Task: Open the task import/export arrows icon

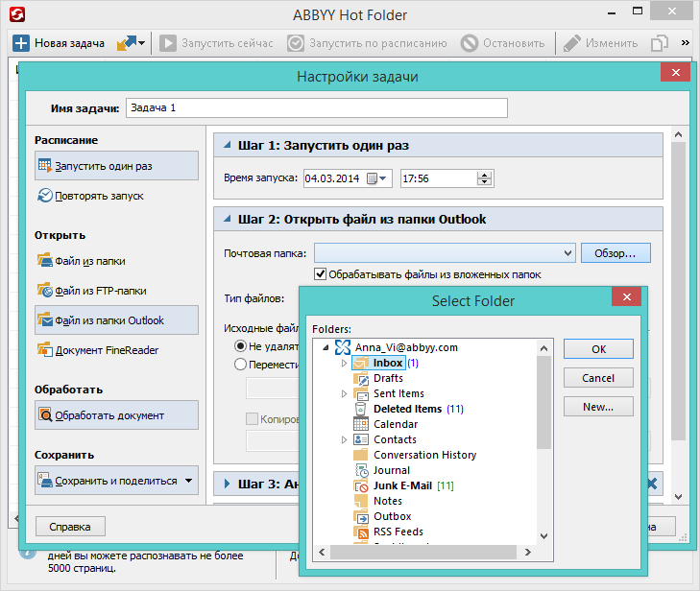Action: [x=131, y=43]
